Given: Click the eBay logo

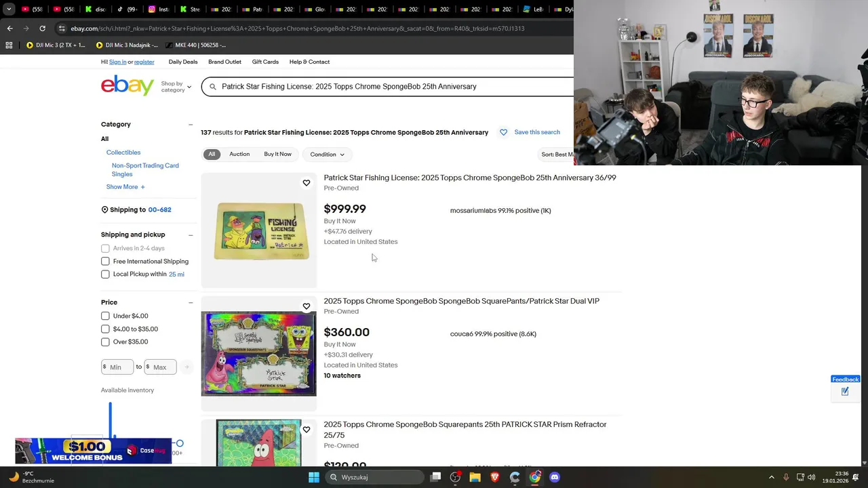Looking at the screenshot, I should 127,86.
